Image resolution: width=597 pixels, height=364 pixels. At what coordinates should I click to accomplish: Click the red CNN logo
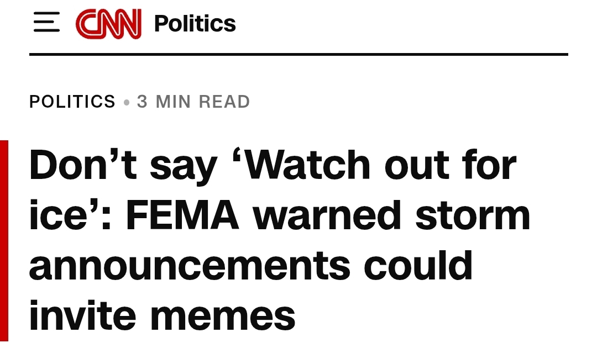click(x=108, y=24)
